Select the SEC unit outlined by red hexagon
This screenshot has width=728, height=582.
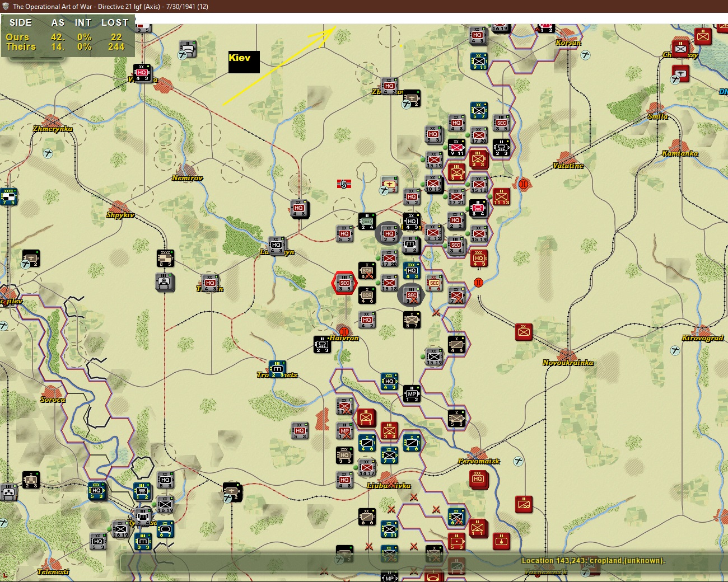[344, 283]
